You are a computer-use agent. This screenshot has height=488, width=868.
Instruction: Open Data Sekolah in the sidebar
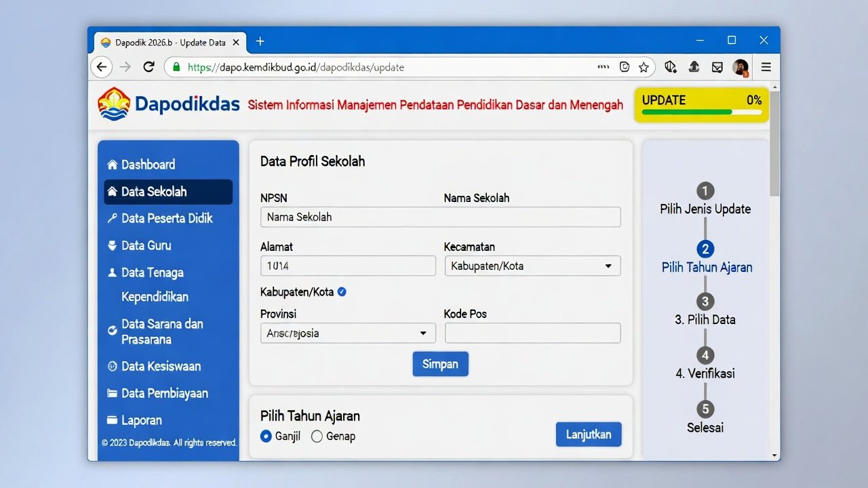click(168, 192)
